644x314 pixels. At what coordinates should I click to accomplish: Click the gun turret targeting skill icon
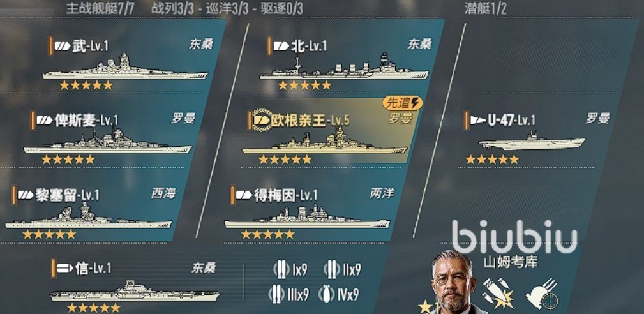(542, 294)
